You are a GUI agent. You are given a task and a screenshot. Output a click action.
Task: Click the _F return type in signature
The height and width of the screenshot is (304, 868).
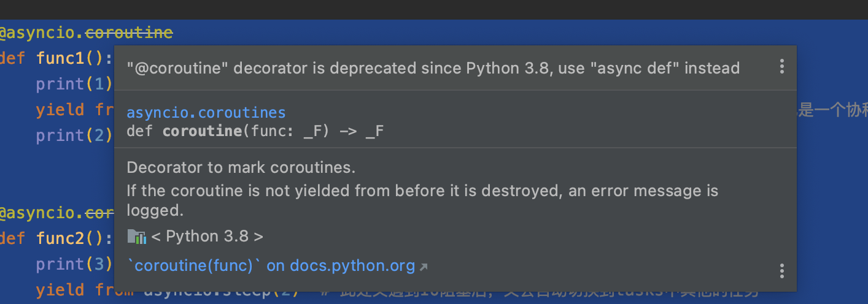(374, 131)
